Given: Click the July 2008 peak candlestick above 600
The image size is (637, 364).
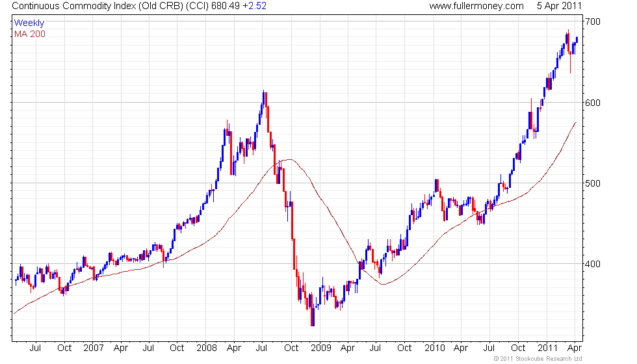Looking at the screenshot, I should [264, 99].
